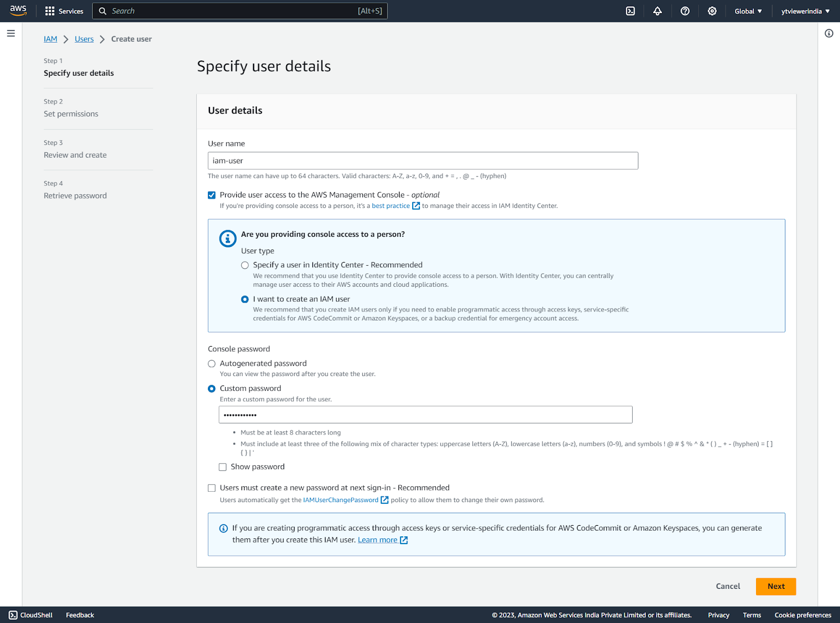This screenshot has width=840, height=623.
Task: Click the Services label in top bar
Action: coord(71,11)
